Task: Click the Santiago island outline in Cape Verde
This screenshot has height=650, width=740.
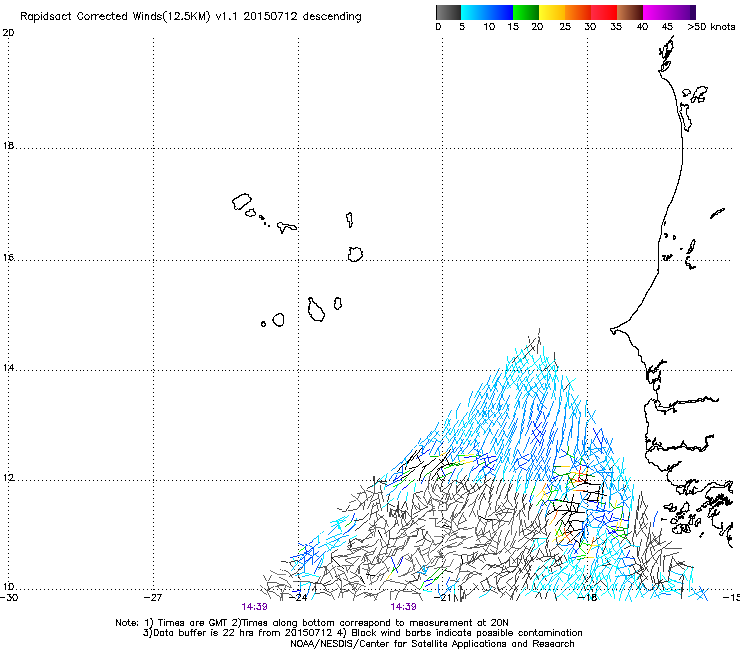Action: pyautogui.click(x=316, y=310)
